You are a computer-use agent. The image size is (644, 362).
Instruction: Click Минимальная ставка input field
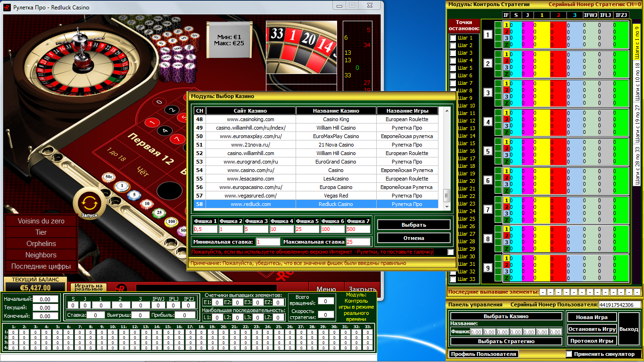click(268, 242)
